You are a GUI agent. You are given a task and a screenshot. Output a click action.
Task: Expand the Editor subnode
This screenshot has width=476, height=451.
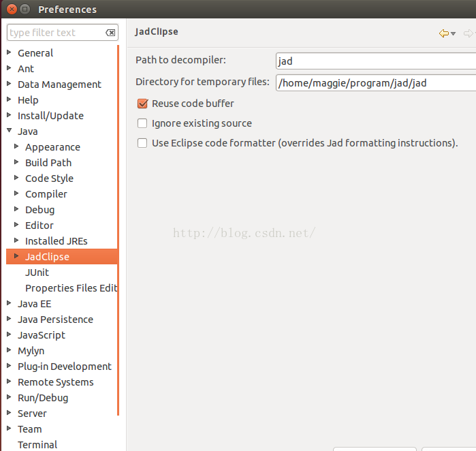[16, 224]
